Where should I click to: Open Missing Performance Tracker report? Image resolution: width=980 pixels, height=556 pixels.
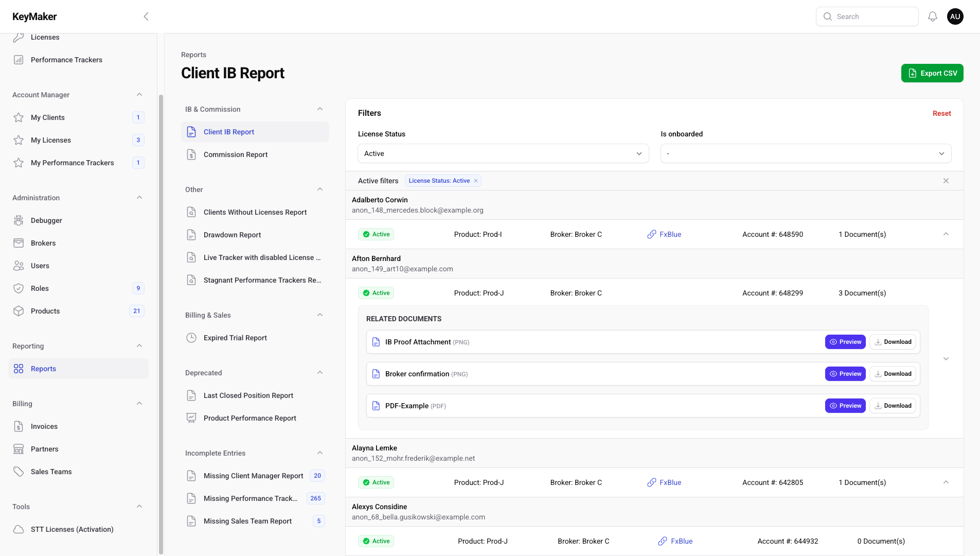click(255, 498)
